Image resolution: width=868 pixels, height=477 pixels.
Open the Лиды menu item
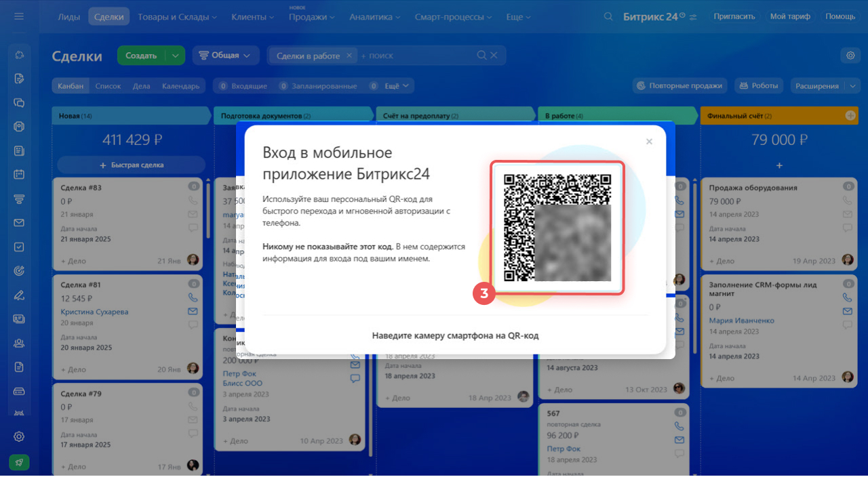(x=69, y=16)
